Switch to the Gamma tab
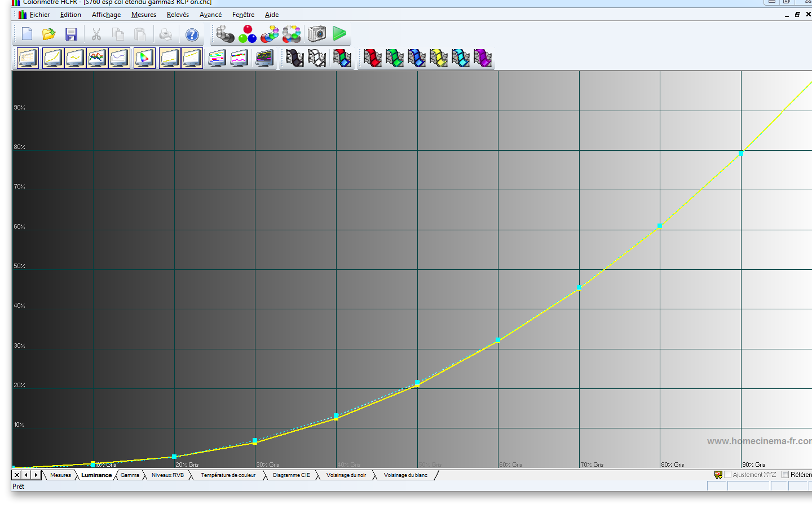Viewport: 812px width, 508px height. [130, 475]
